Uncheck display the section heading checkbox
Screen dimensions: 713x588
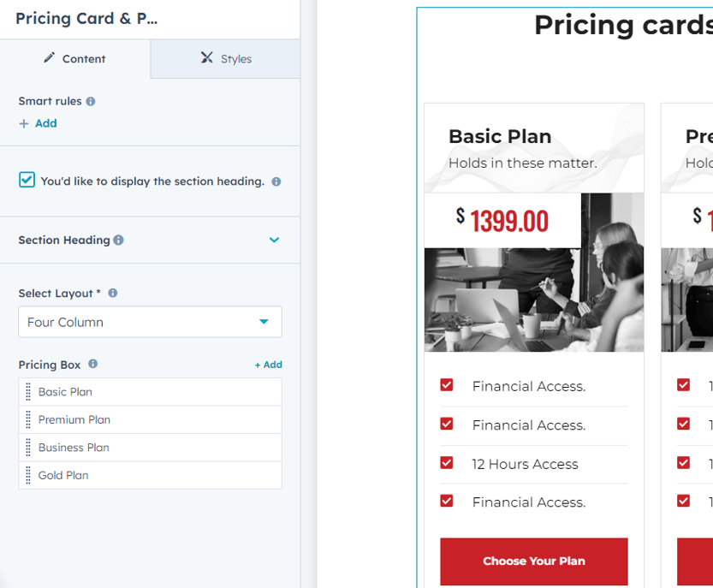pyautogui.click(x=27, y=181)
